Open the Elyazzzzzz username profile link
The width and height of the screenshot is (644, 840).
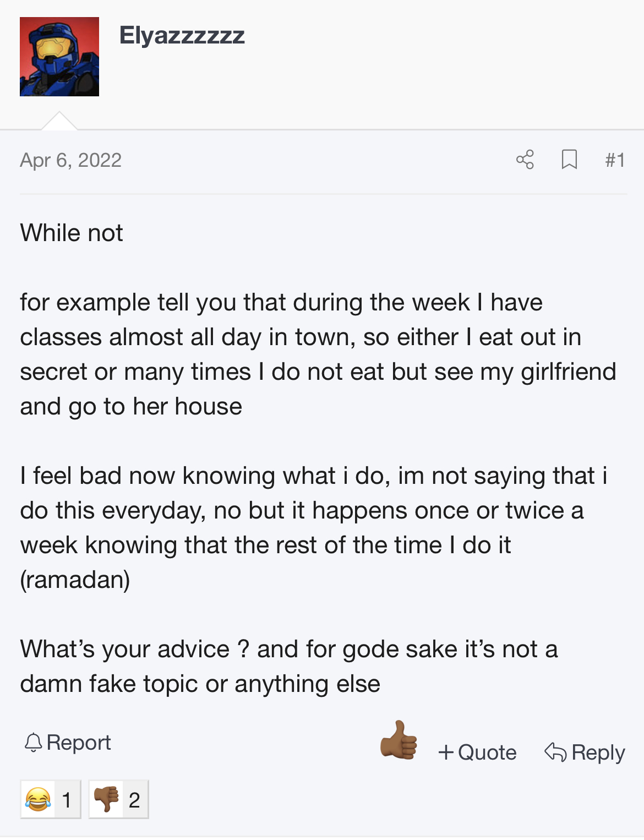point(182,35)
